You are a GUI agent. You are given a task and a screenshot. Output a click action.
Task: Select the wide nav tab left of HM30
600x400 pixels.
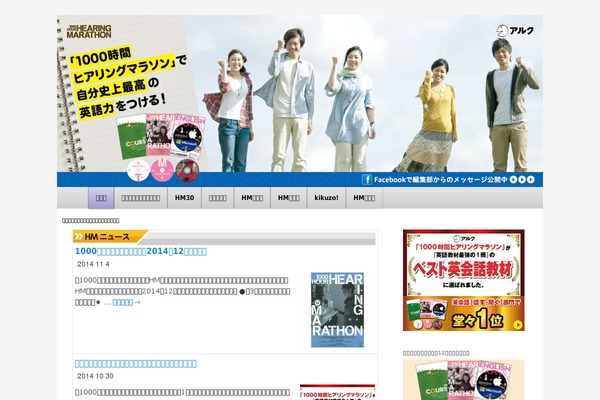[140, 198]
